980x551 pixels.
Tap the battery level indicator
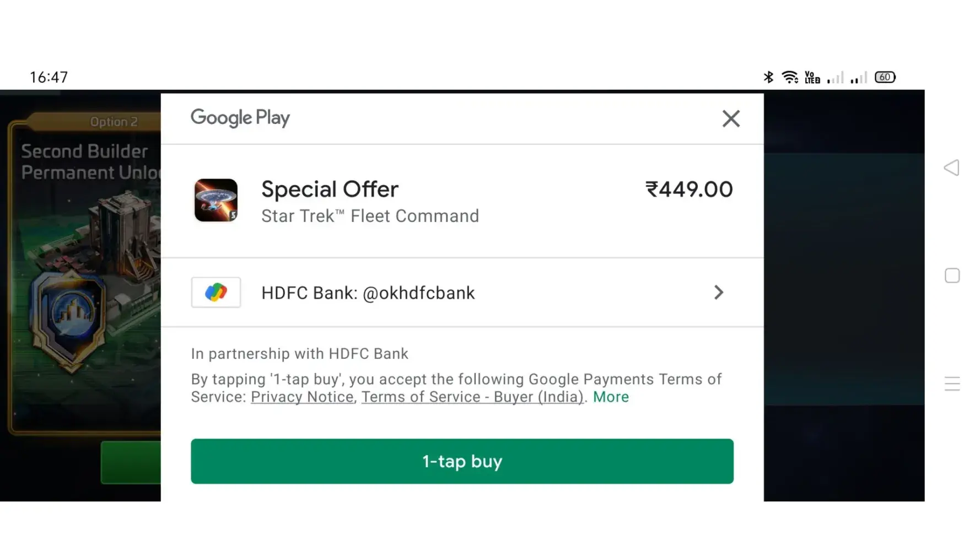pos(885,77)
